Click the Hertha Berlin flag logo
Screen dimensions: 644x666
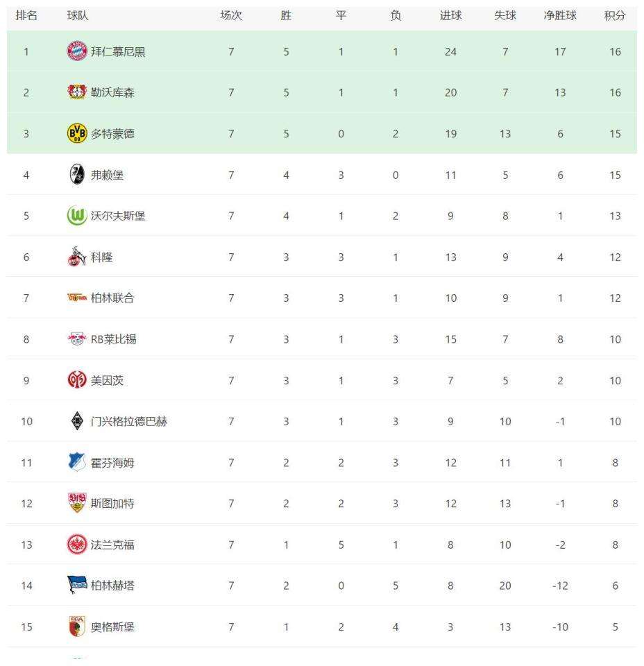[77, 585]
